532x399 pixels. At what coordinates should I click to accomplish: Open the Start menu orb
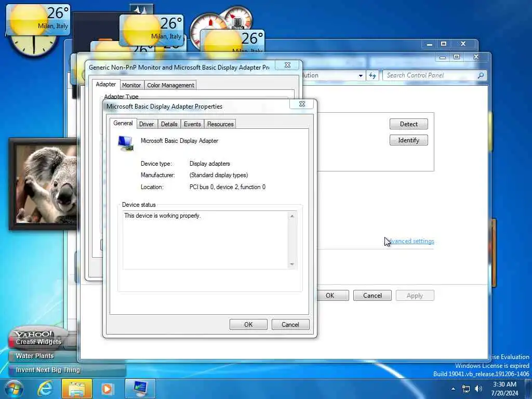(x=14, y=389)
